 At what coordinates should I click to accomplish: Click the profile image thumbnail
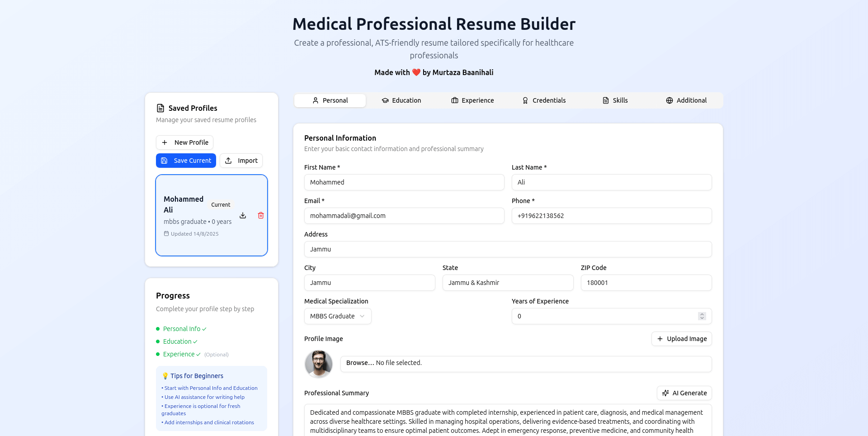click(319, 364)
